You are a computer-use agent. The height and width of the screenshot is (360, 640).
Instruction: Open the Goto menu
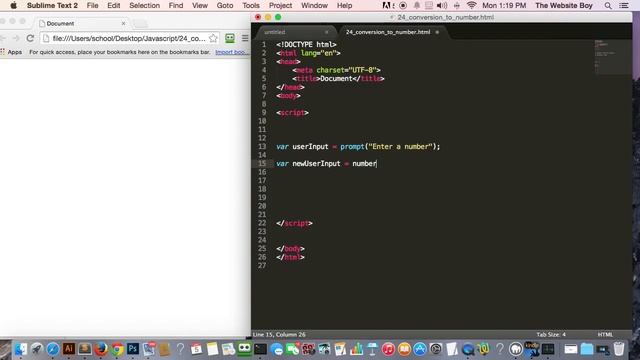pyautogui.click(x=225, y=5)
